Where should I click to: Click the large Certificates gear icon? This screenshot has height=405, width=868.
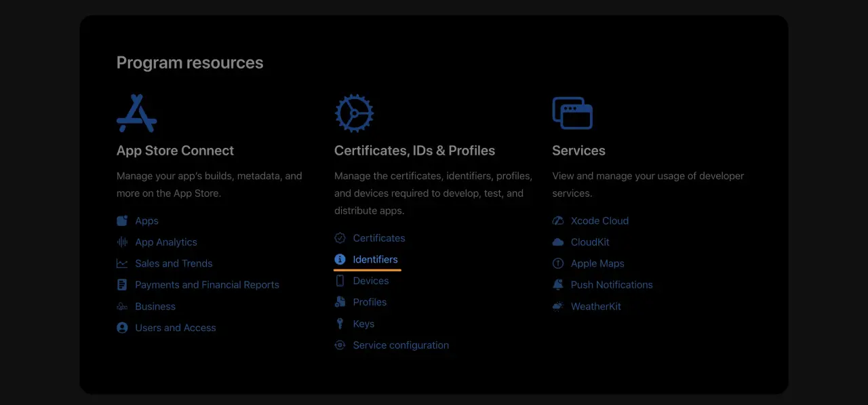coord(354,113)
